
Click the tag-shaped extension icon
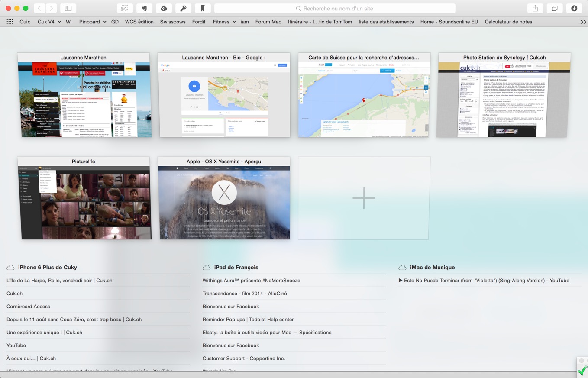[164, 8]
